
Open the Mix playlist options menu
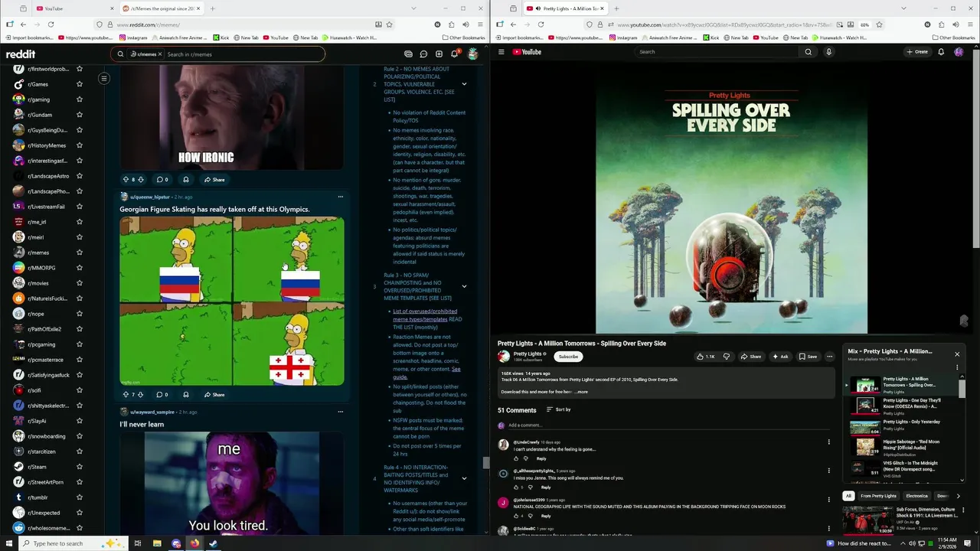pos(957,367)
